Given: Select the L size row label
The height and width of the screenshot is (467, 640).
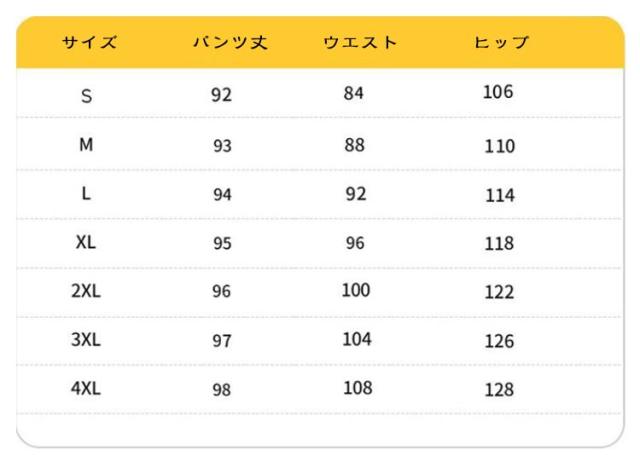Looking at the screenshot, I should click(87, 194).
